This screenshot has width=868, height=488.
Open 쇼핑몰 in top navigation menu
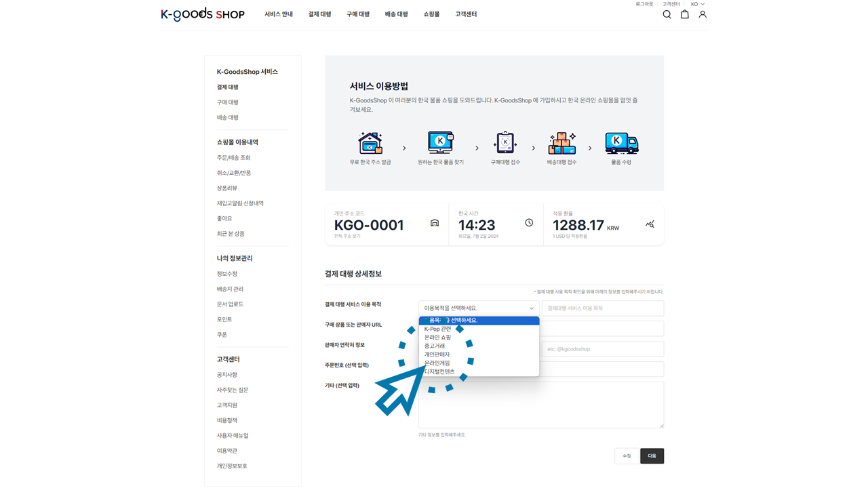click(431, 14)
